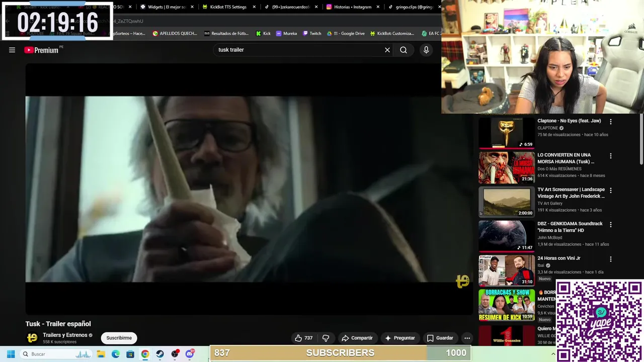Open the YouTube hamburger guide menu

coord(12,50)
